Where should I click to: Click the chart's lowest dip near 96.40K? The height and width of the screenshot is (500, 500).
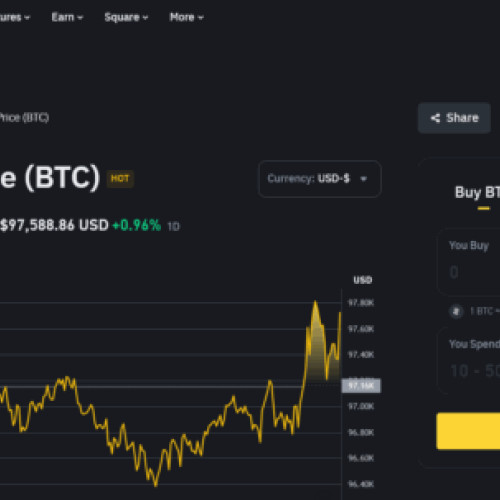(155, 484)
